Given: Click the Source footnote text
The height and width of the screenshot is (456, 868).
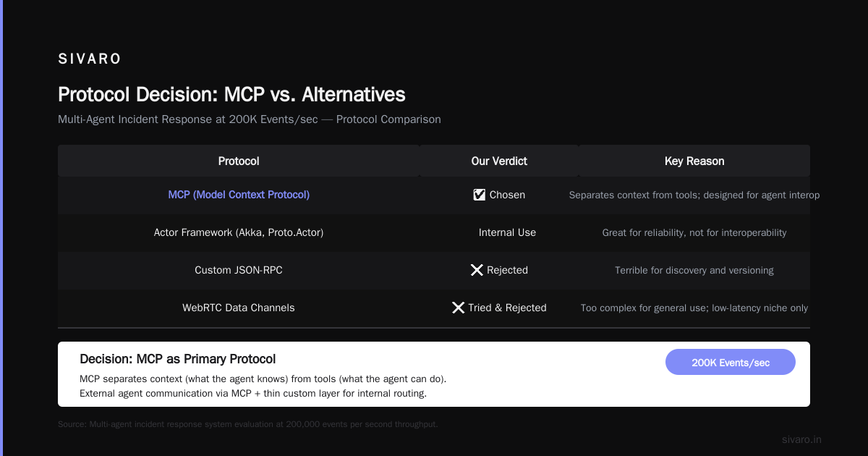Looking at the screenshot, I should (247, 424).
